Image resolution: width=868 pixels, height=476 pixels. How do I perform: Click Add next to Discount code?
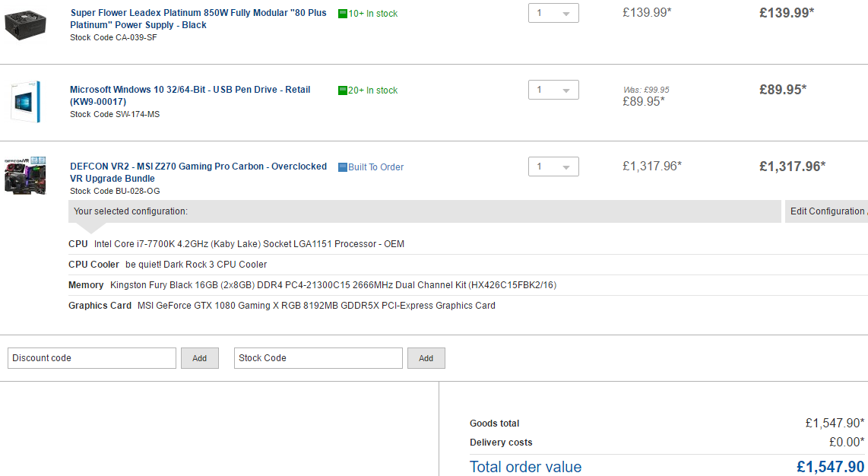coord(200,358)
